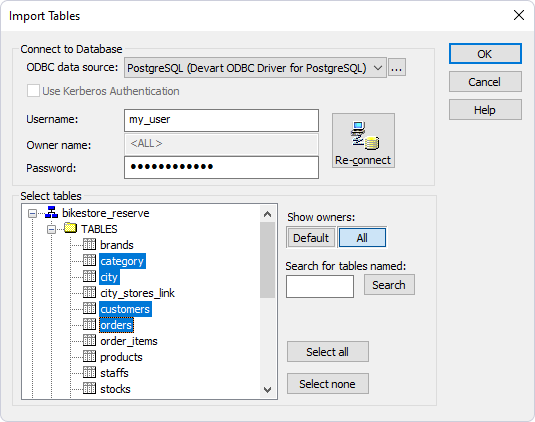
Task: Click the table icon beside orders
Action: (89, 324)
